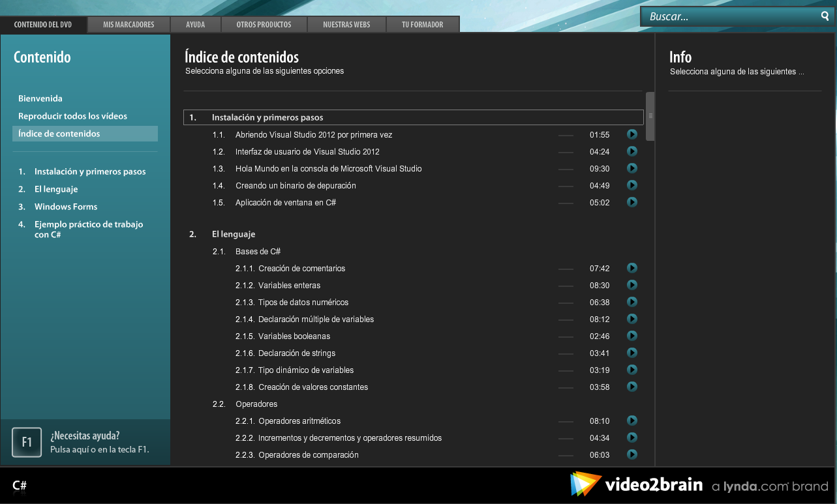
Task: Play video 2.1.4 Declaración múltiple de variables
Action: click(x=632, y=319)
